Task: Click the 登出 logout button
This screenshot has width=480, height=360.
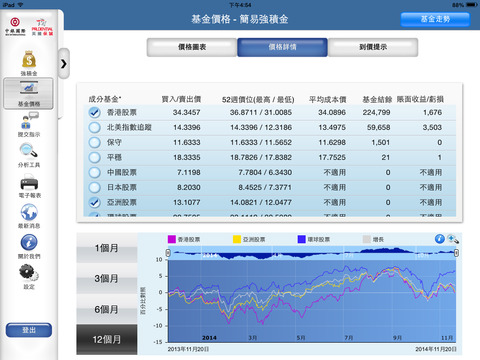Action: pos(29,330)
